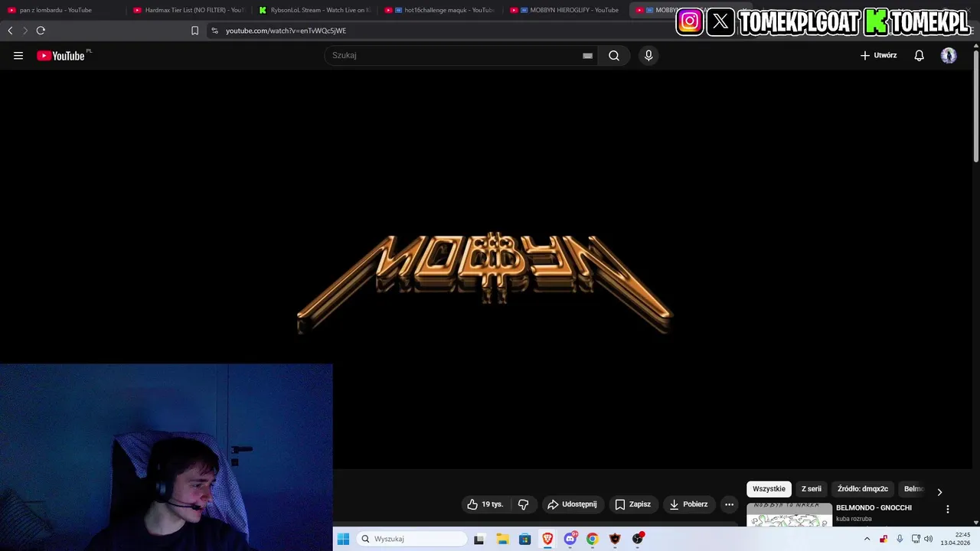Viewport: 980px width, 551px height.
Task: Go forward with browser forward arrow
Action: point(25,31)
